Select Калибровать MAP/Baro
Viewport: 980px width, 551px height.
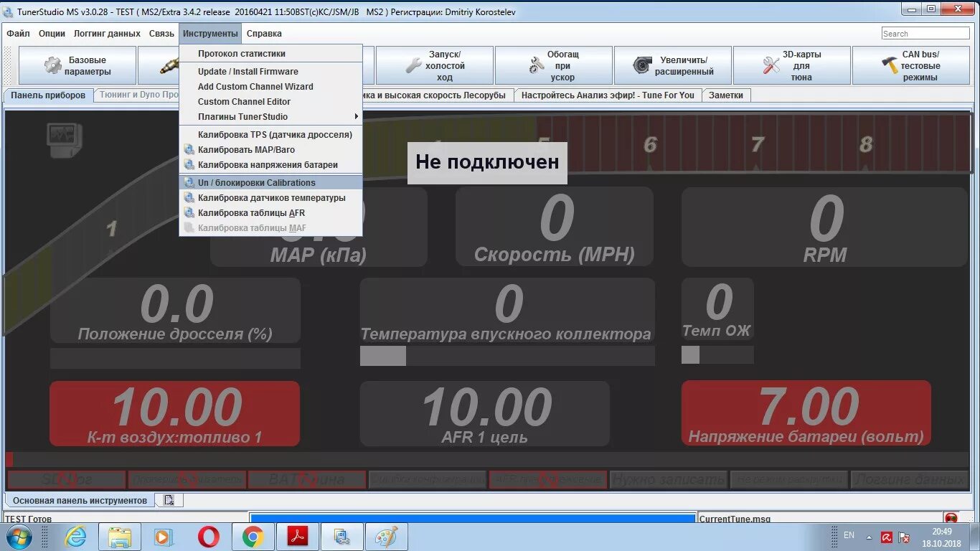(270, 149)
